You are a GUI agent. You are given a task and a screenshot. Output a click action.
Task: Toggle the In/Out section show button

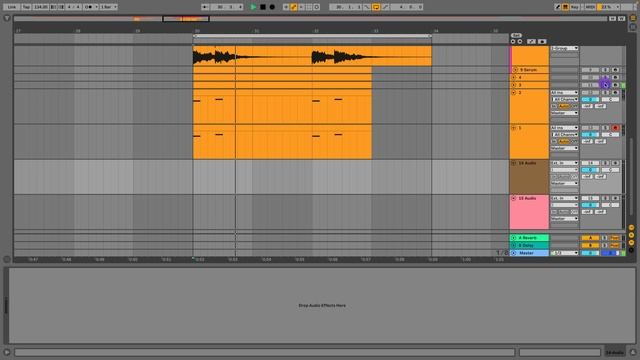click(x=631, y=227)
